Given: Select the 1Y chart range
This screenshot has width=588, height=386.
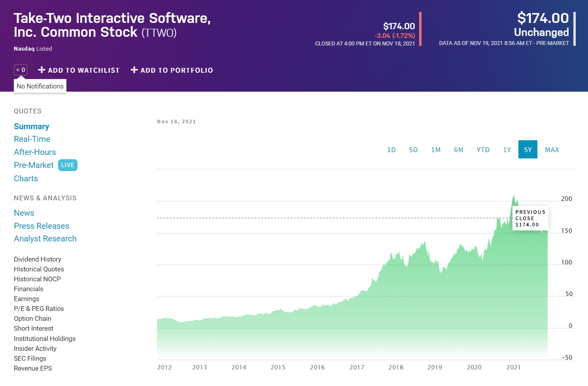Looking at the screenshot, I should point(507,150).
